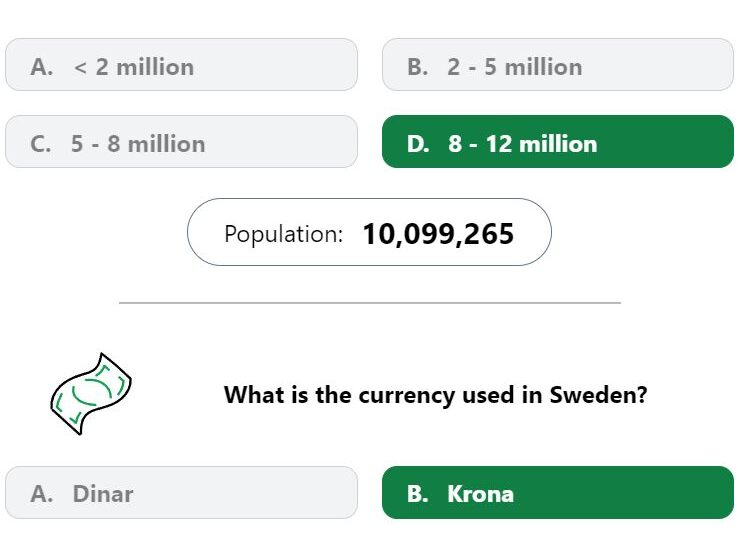Click the horizontal divider line between questions
Viewport: 738px width, 536px height.
coord(369,302)
